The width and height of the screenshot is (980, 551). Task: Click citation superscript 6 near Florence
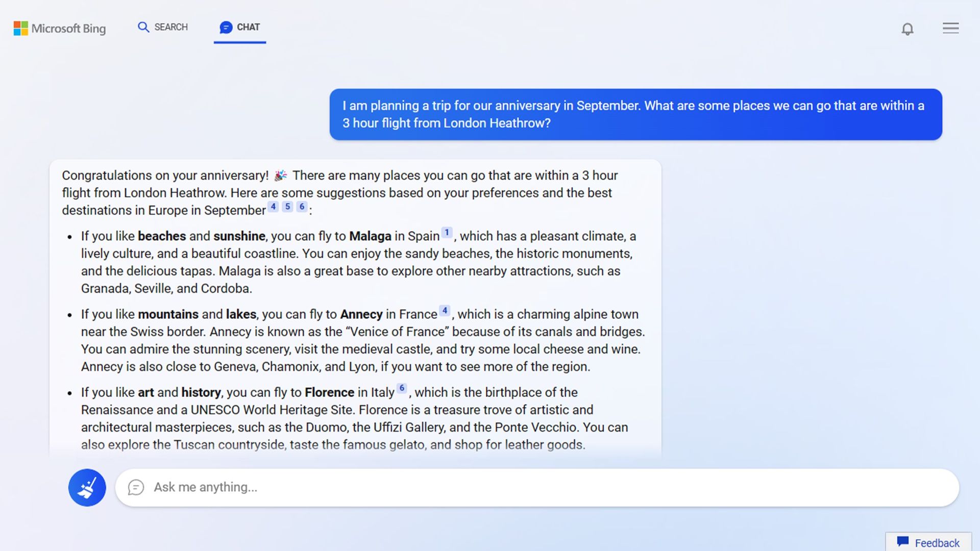click(402, 388)
